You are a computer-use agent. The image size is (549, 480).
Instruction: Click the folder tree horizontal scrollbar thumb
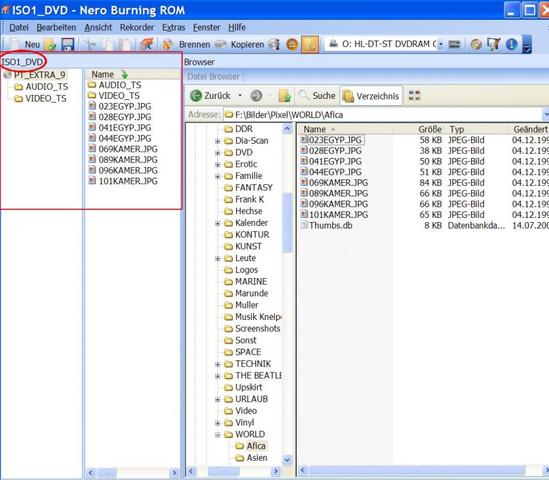click(x=224, y=471)
